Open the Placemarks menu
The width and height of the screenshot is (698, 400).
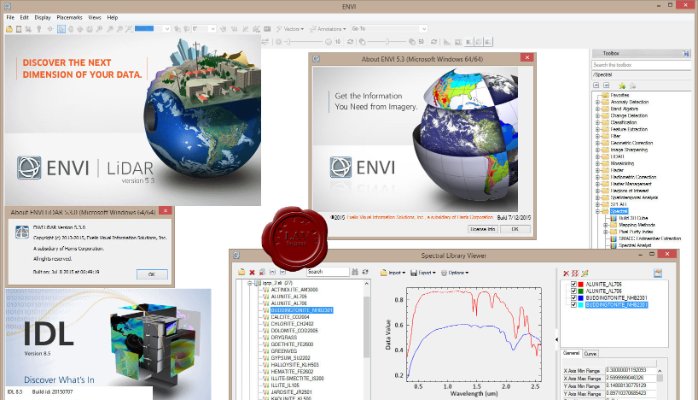[69, 17]
